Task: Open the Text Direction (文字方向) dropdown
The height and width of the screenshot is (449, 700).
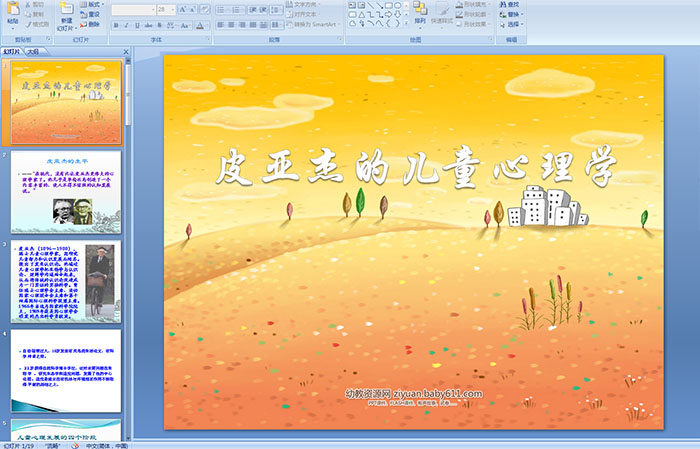Action: point(303,4)
